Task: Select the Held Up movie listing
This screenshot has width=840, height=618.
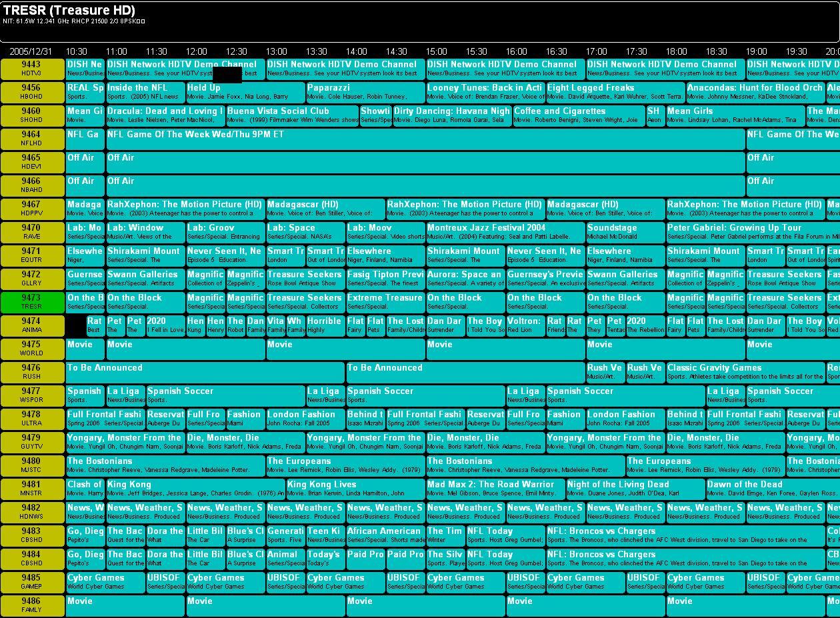Action: (245, 92)
